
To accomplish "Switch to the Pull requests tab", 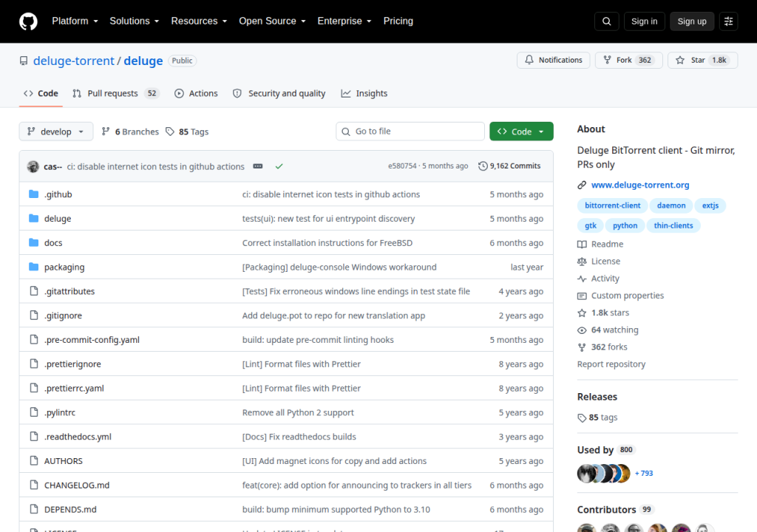I will [115, 93].
